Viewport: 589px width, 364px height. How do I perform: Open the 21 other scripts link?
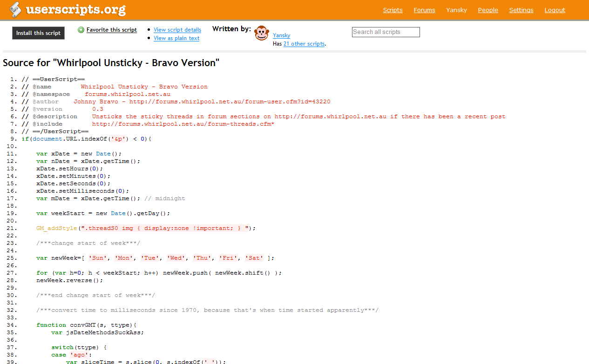304,44
